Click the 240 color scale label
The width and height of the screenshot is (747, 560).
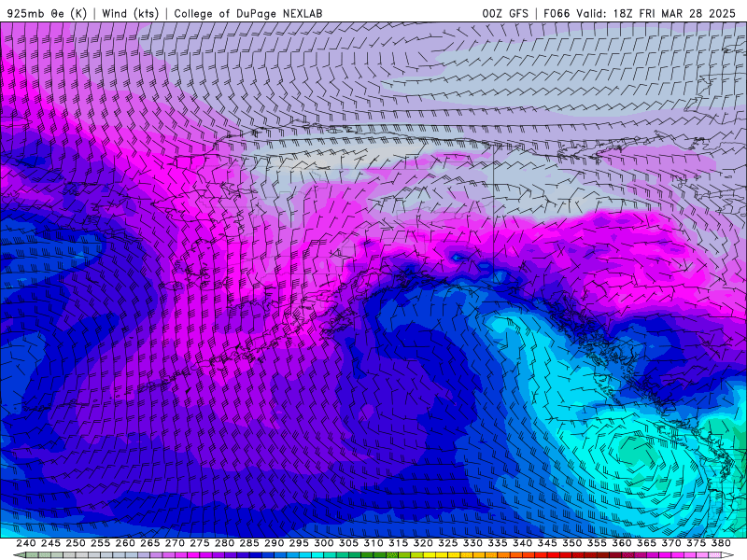(26, 543)
